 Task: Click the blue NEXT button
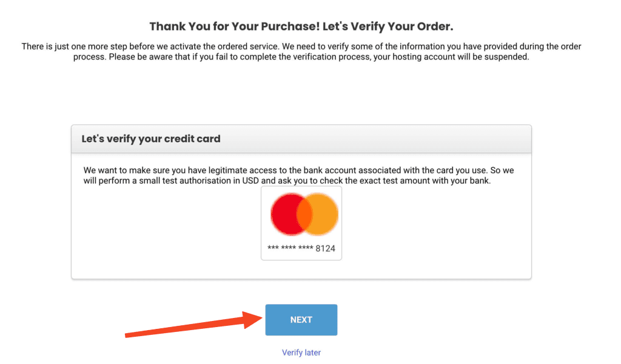coord(301,320)
